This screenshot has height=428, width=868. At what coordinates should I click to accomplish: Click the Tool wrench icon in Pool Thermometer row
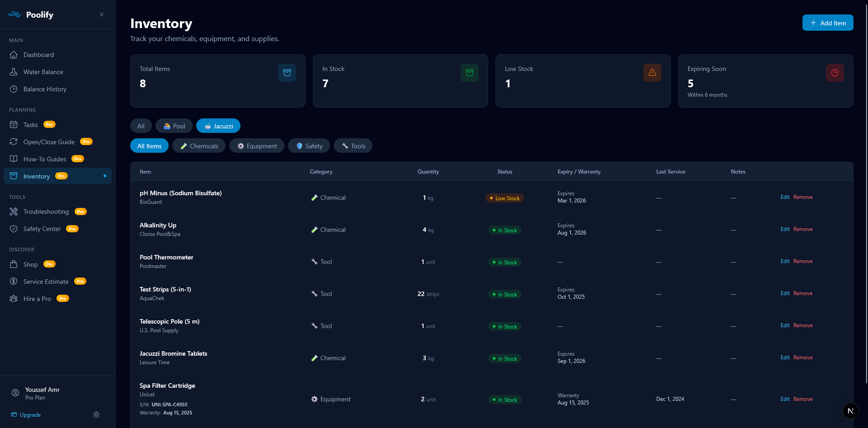coord(314,262)
